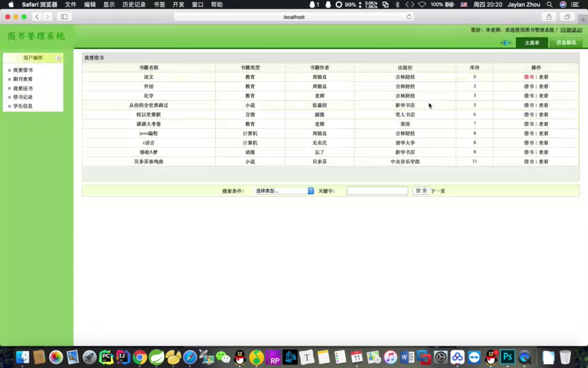Viewport: 588px width, 368px height.
Task: Focus the 关键字 keyword input field
Action: point(377,191)
